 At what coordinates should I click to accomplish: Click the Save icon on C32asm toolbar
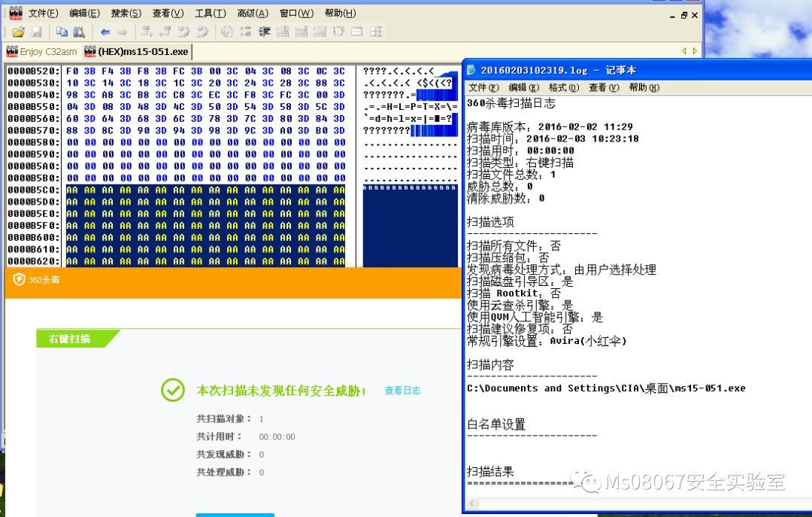(36, 32)
